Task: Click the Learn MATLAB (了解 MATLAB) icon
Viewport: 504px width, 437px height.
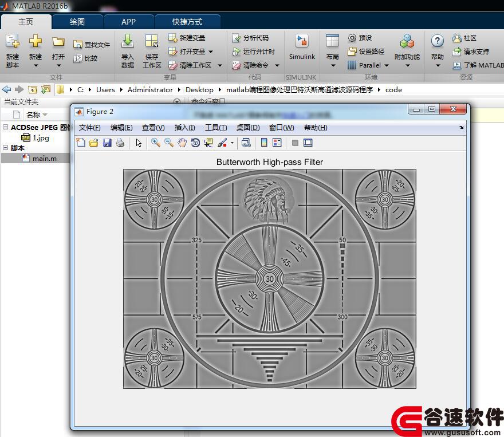Action: (x=457, y=65)
